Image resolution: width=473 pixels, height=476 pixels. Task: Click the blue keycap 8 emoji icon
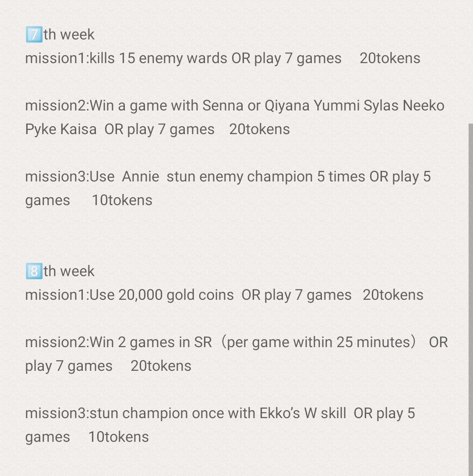click(33, 271)
